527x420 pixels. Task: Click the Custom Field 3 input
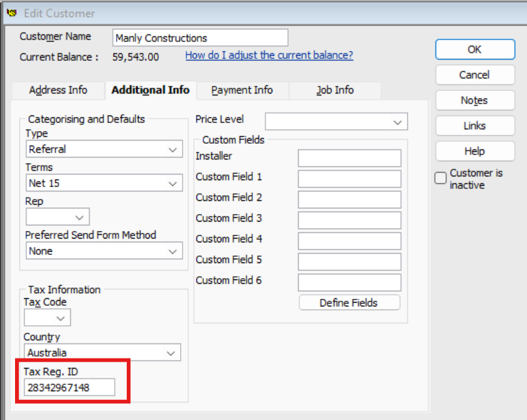click(x=349, y=220)
